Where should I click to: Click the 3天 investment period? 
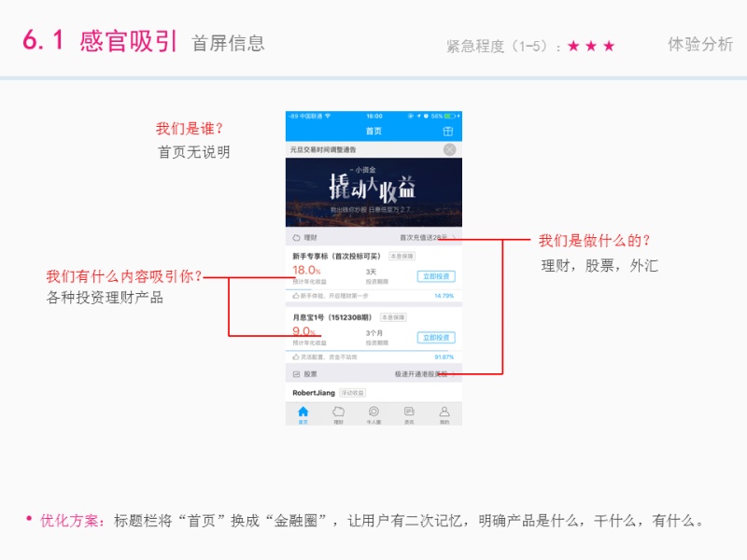tap(371, 272)
